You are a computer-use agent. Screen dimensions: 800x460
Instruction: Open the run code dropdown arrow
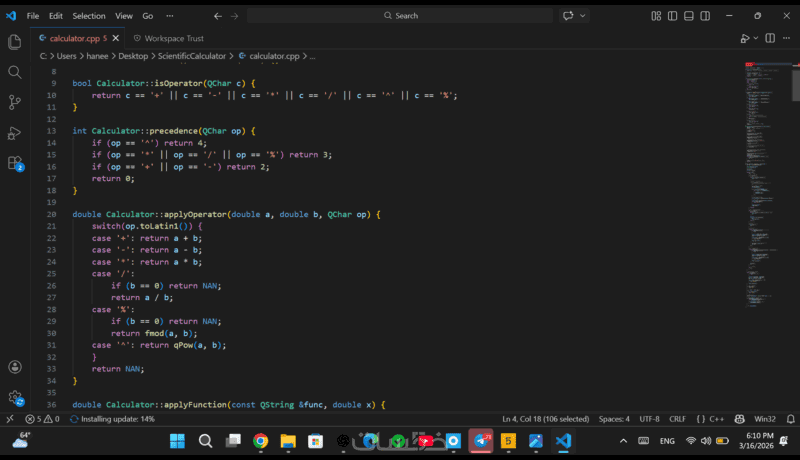coord(756,38)
